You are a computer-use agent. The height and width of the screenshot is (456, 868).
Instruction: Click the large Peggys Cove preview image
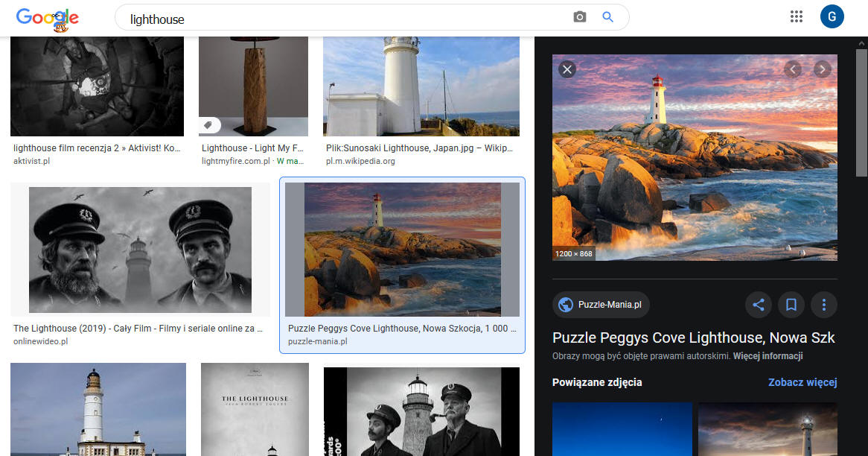[x=694, y=156]
